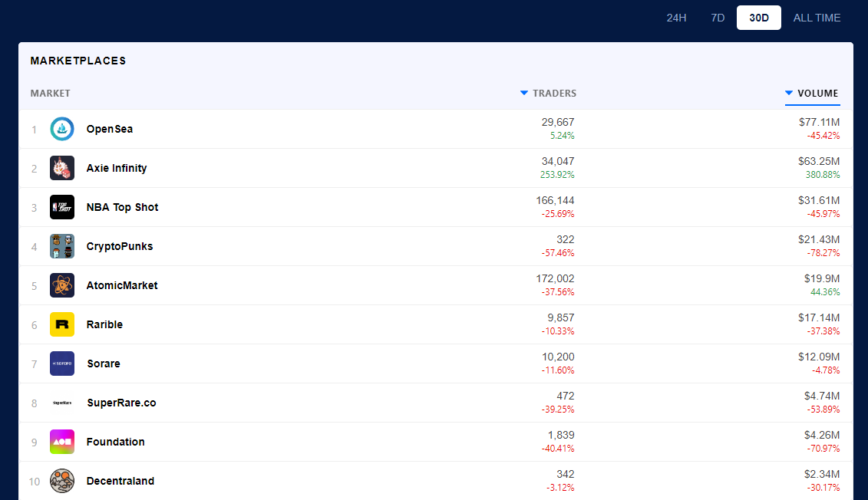Click the MARKETPLACES section heading
This screenshot has width=868, height=500.
click(x=78, y=61)
